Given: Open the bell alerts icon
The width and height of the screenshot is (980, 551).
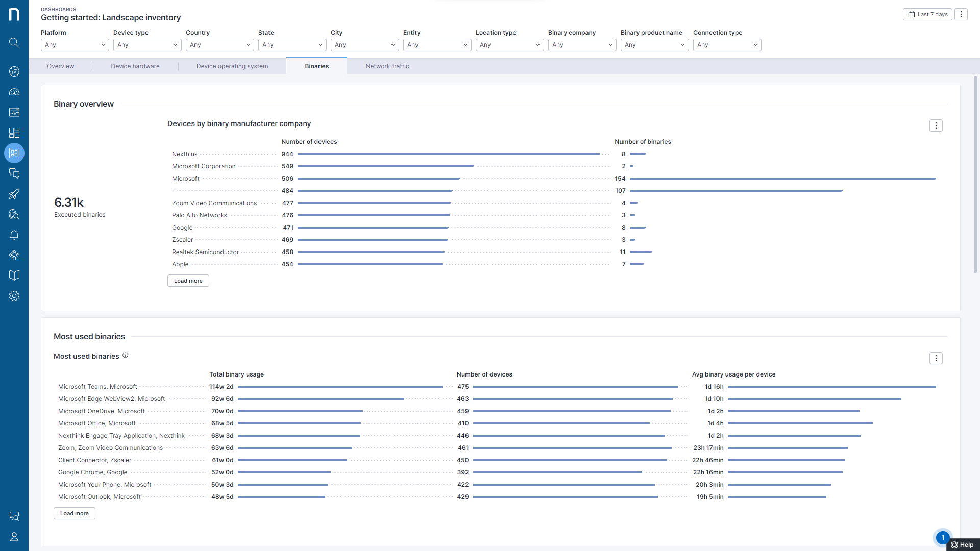Looking at the screenshot, I should coord(14,235).
